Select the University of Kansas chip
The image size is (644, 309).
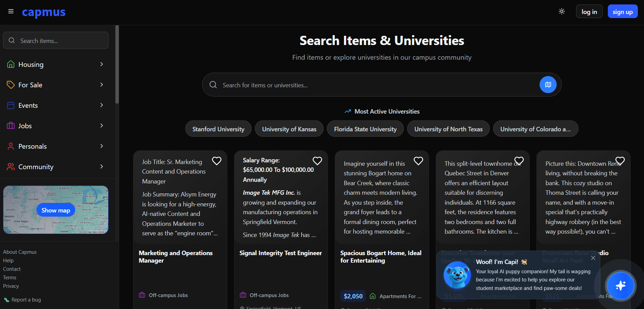tap(289, 129)
